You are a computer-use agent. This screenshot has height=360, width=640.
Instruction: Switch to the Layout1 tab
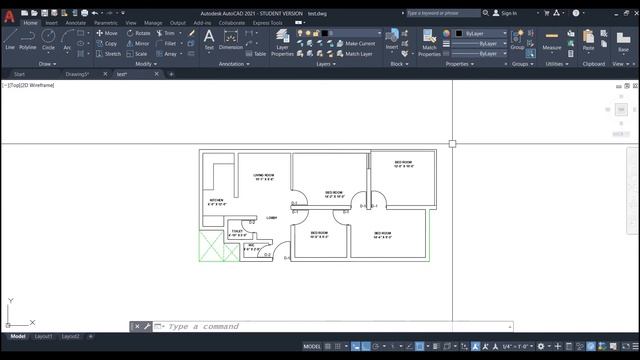click(44, 336)
